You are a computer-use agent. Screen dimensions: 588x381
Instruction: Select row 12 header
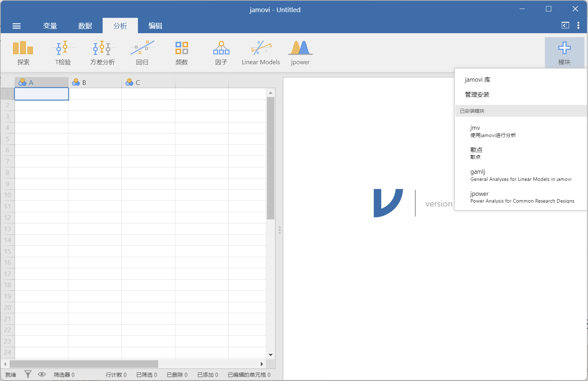(x=7, y=217)
